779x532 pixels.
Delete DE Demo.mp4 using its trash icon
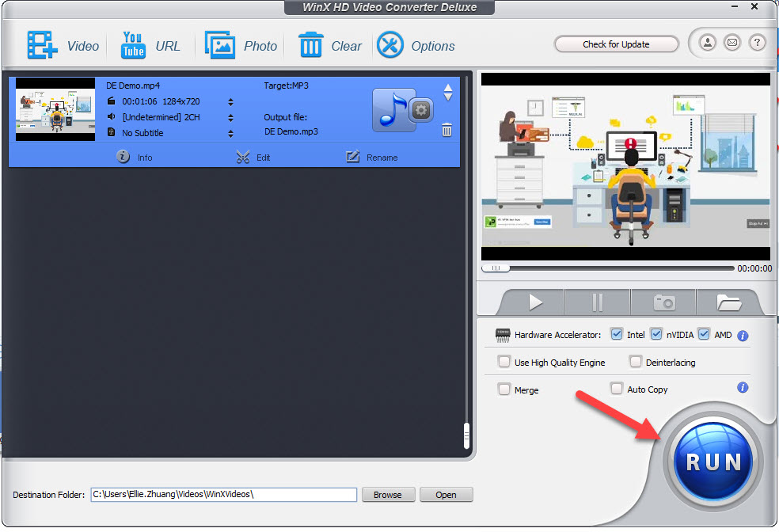tap(447, 131)
